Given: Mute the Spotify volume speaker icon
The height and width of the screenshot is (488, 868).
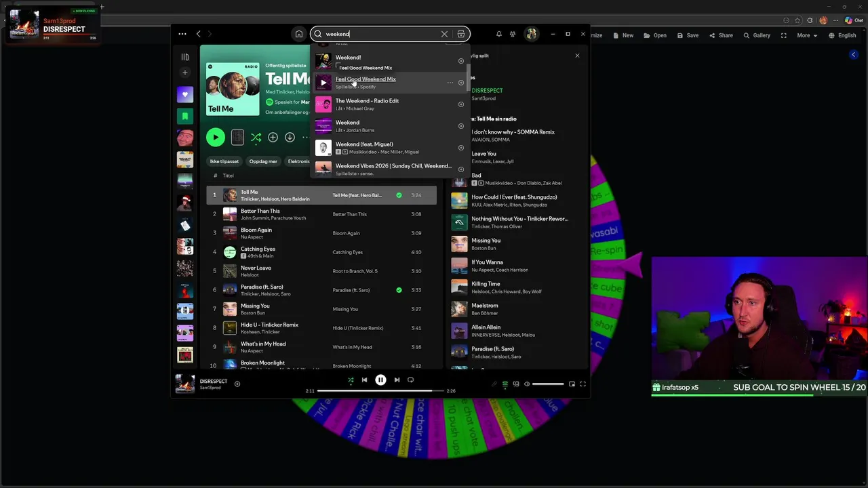Looking at the screenshot, I should [527, 384].
